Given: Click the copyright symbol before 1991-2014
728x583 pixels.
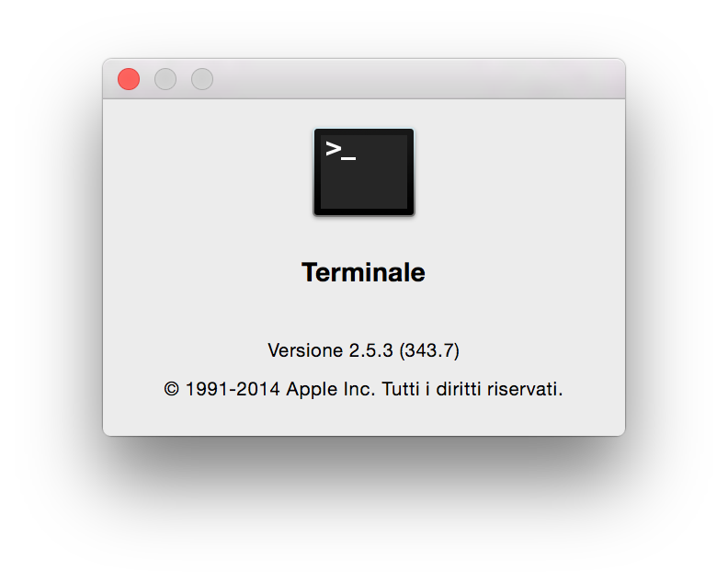Looking at the screenshot, I should [171, 389].
